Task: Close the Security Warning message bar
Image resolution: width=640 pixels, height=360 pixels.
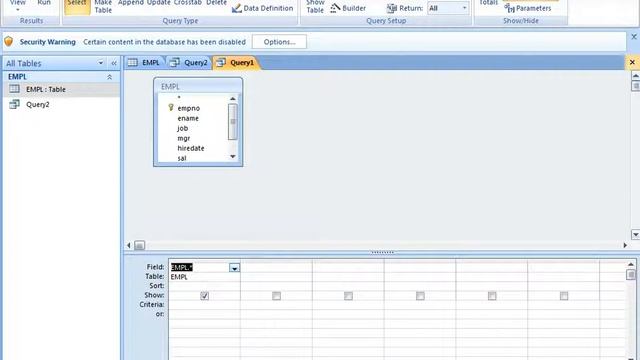Action: pyautogui.click(x=634, y=37)
